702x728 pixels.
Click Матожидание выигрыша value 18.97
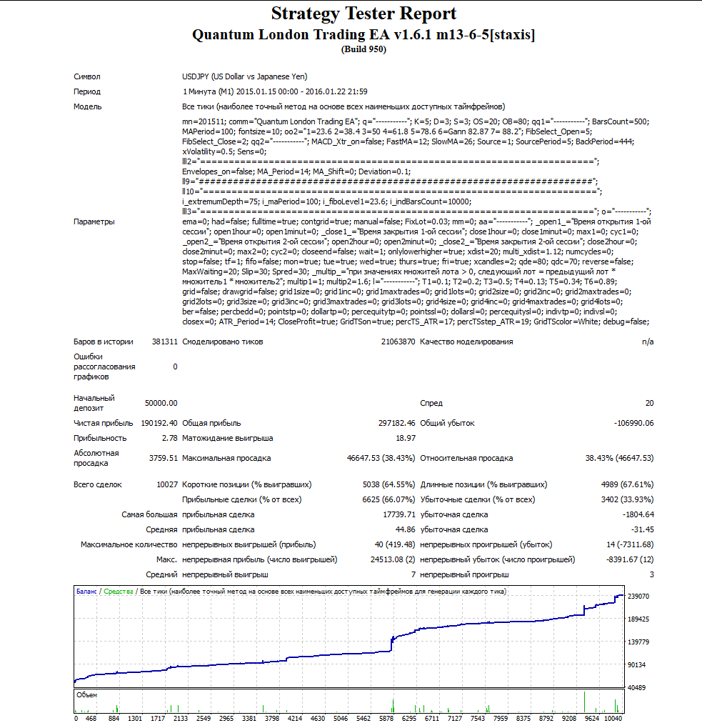pyautogui.click(x=406, y=438)
